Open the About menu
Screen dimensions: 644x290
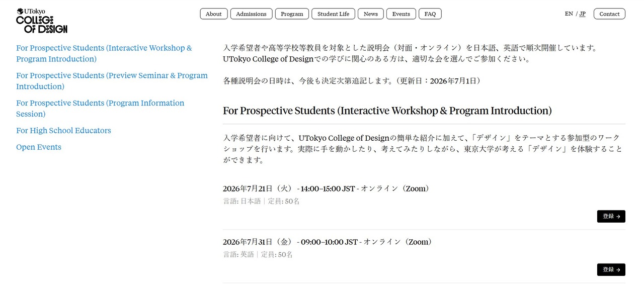pyautogui.click(x=214, y=14)
